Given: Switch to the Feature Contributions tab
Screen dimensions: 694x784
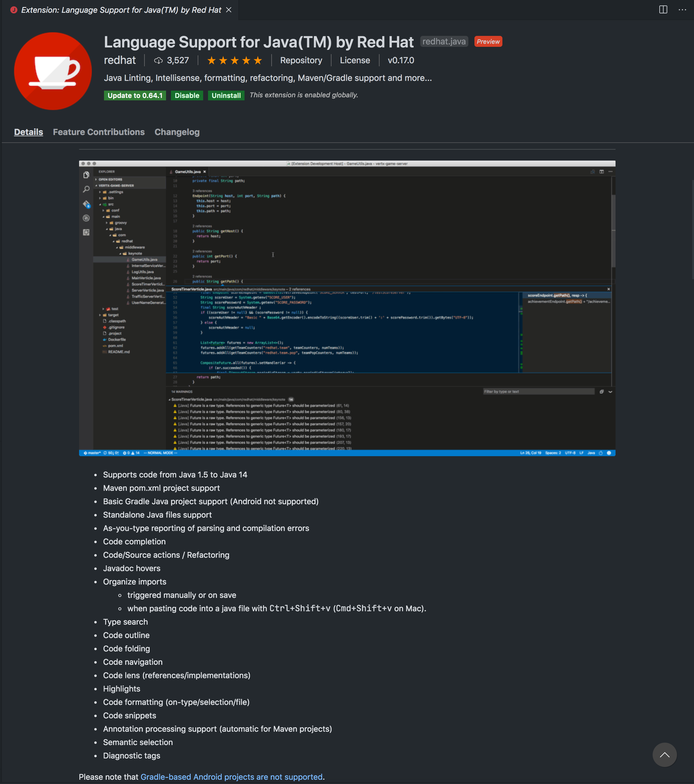Looking at the screenshot, I should (x=99, y=132).
